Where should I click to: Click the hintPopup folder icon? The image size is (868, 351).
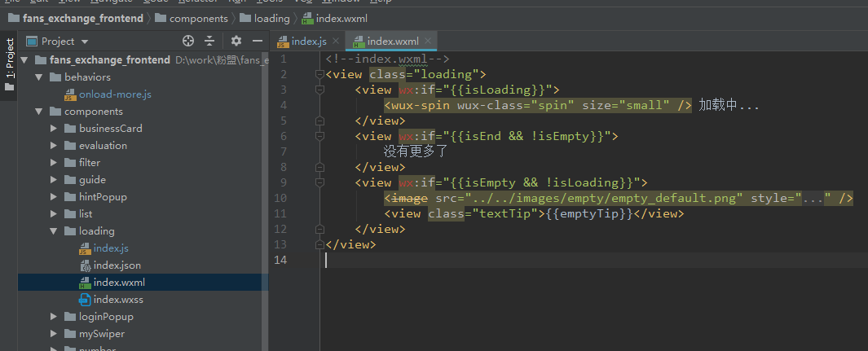pyautogui.click(x=70, y=197)
